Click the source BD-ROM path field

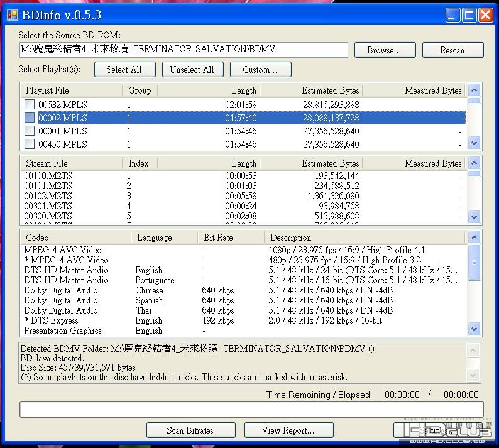point(183,50)
